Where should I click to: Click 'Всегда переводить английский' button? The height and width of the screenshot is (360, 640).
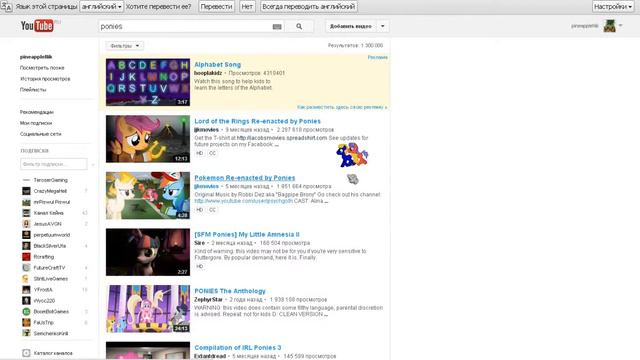click(309, 7)
